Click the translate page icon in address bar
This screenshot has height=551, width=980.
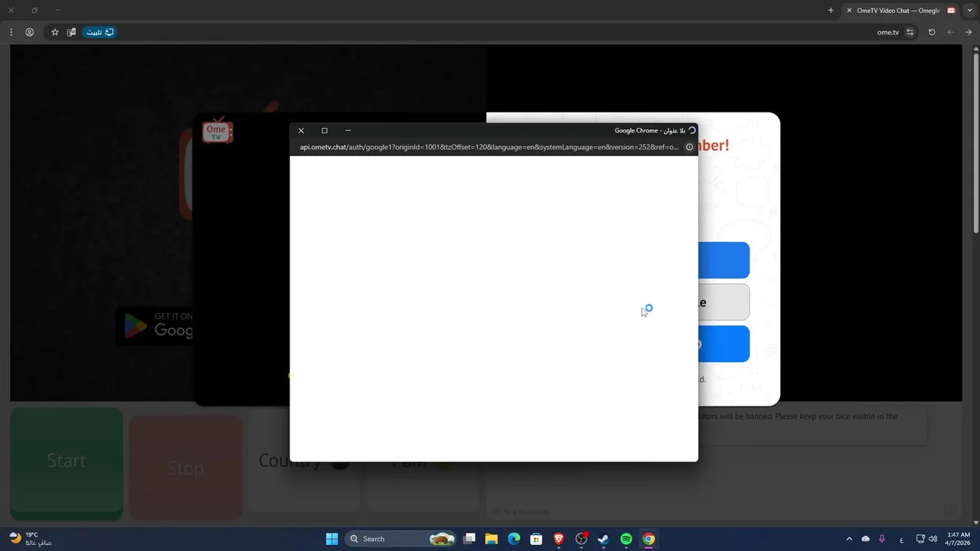click(x=71, y=32)
